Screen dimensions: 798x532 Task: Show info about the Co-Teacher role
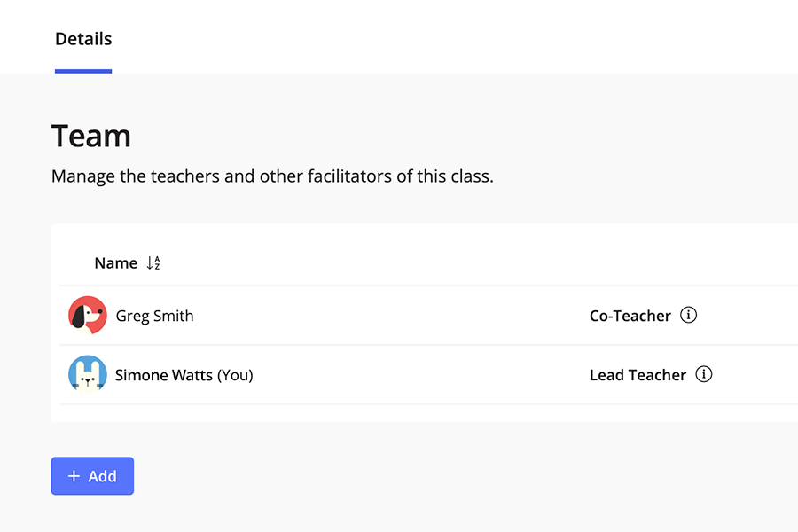click(x=688, y=315)
